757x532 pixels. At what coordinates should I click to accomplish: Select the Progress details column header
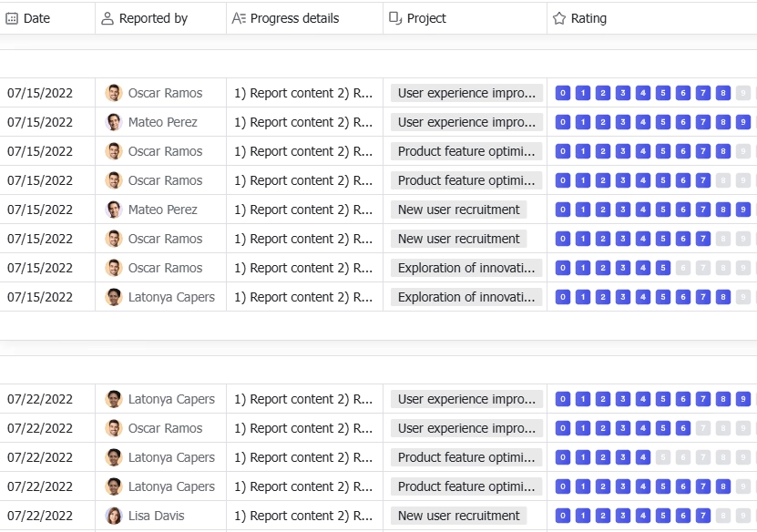304,18
